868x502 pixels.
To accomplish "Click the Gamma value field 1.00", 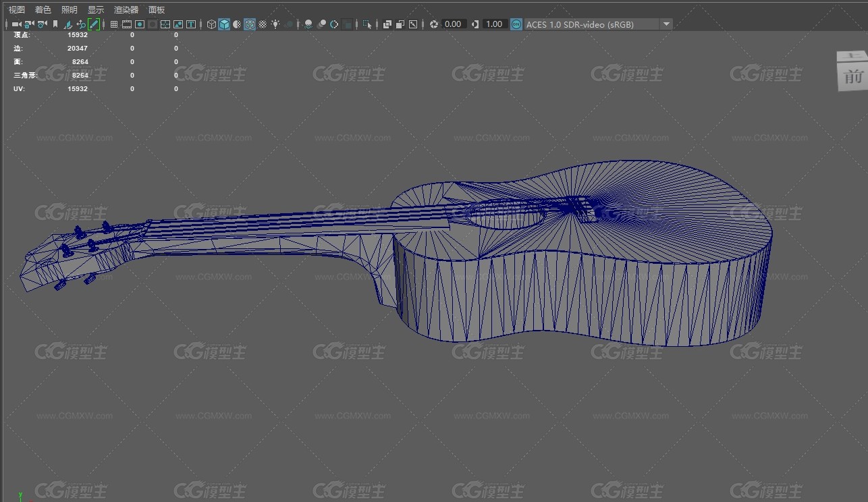I will [x=495, y=24].
